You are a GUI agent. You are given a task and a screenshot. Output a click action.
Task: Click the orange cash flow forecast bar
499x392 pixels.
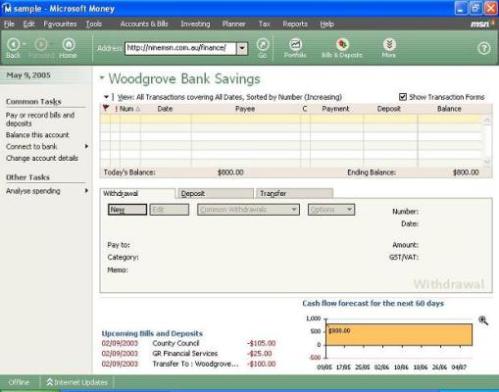pos(399,334)
